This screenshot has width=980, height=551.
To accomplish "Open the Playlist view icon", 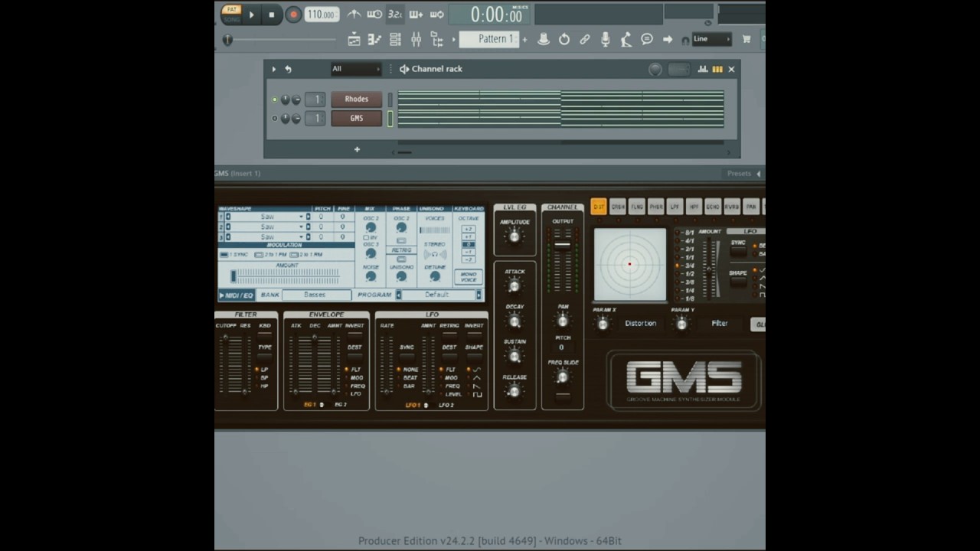I will click(x=354, y=39).
